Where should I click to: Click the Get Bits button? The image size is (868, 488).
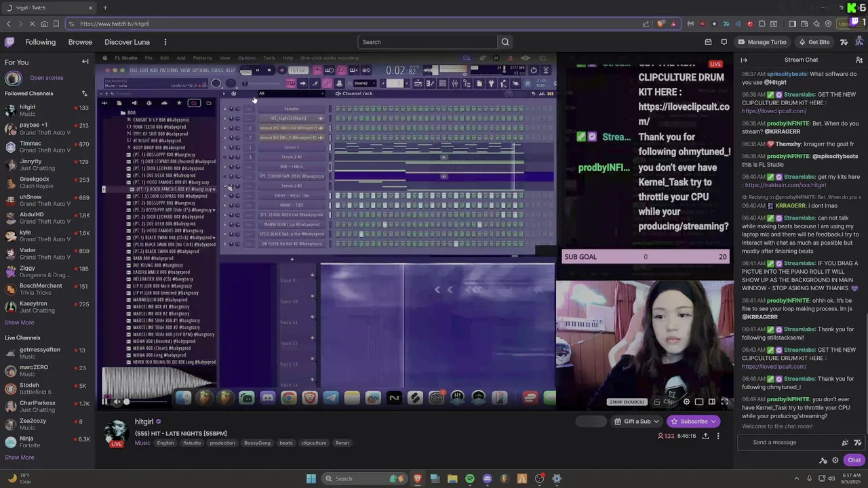[814, 42]
